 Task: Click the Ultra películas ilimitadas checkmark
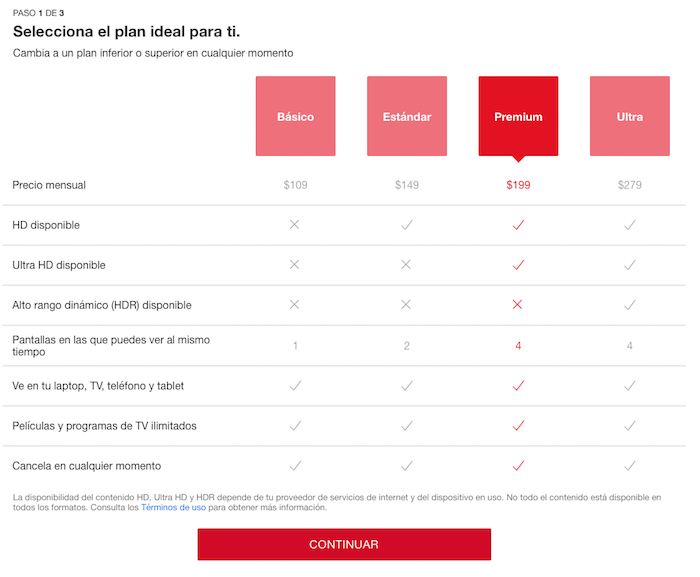pos(630,426)
